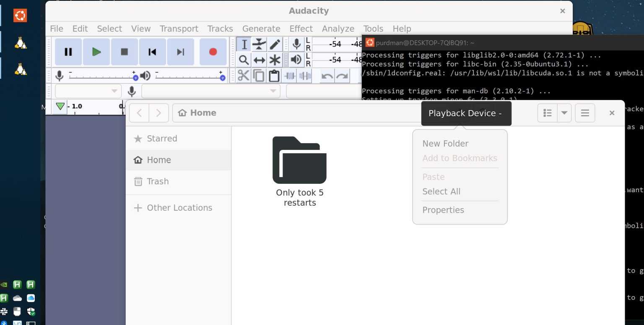Open the audio host dropdown
Image resolution: width=644 pixels, height=325 pixels.
tap(88, 91)
